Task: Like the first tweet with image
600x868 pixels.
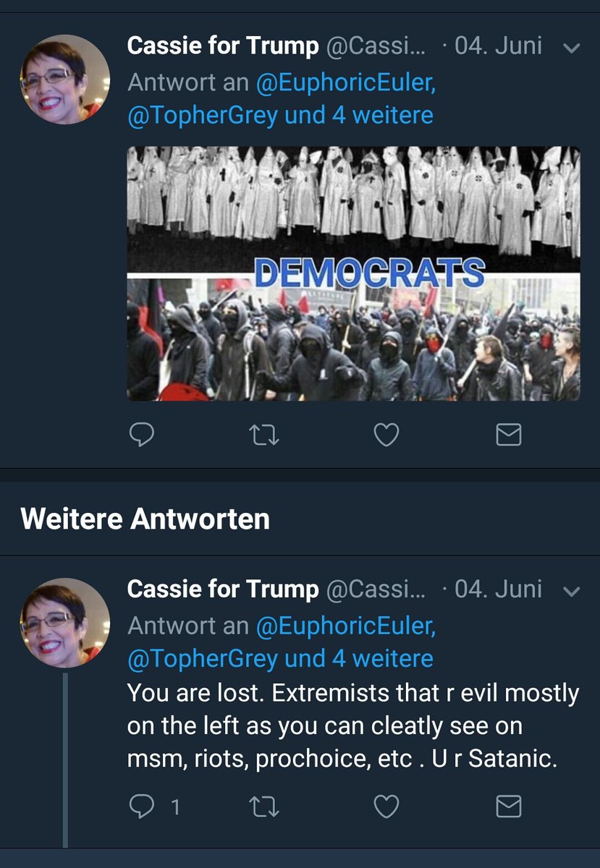Action: (386, 435)
